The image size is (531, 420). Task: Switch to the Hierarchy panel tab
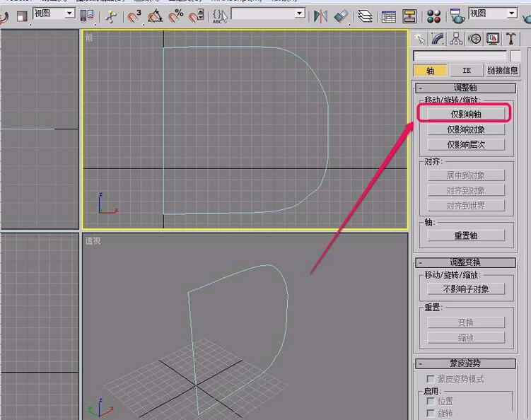(x=456, y=39)
